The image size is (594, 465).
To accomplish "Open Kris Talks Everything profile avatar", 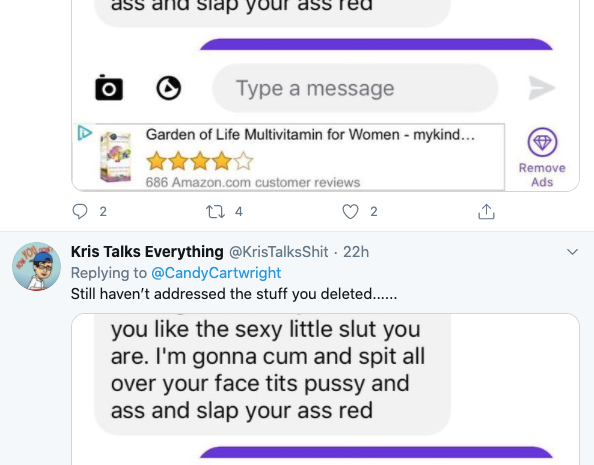I will coord(36,266).
